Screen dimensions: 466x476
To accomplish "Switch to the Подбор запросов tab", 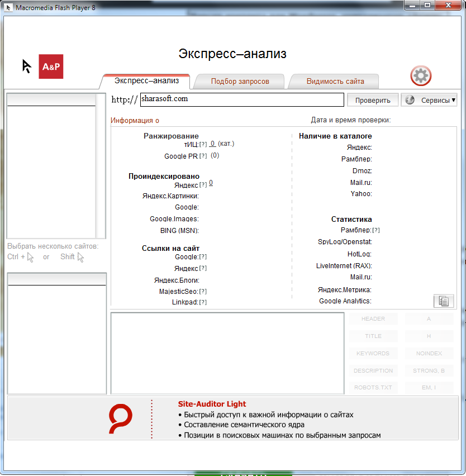I will click(x=240, y=82).
